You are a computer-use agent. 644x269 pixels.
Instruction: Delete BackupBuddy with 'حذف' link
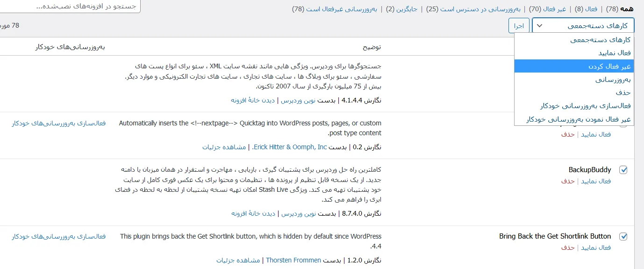coord(568,181)
